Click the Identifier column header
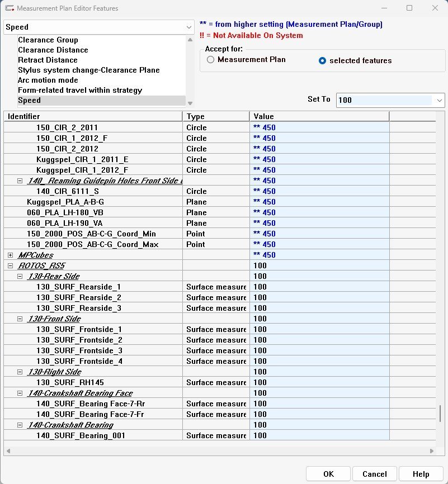 [93, 116]
